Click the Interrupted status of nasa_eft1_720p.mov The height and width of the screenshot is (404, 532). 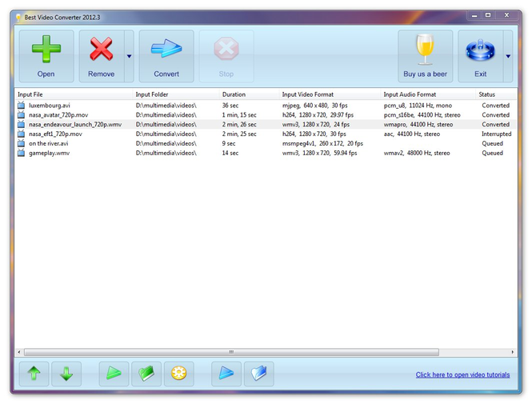496,134
